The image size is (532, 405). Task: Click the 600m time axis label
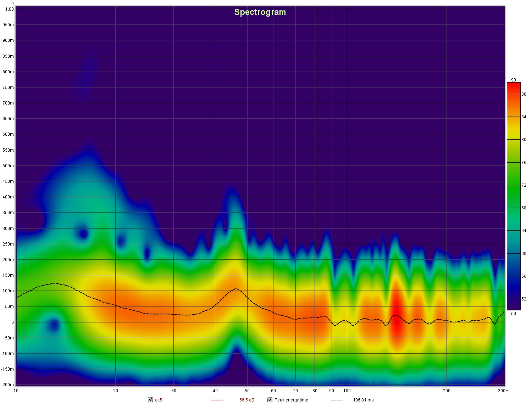[8, 134]
